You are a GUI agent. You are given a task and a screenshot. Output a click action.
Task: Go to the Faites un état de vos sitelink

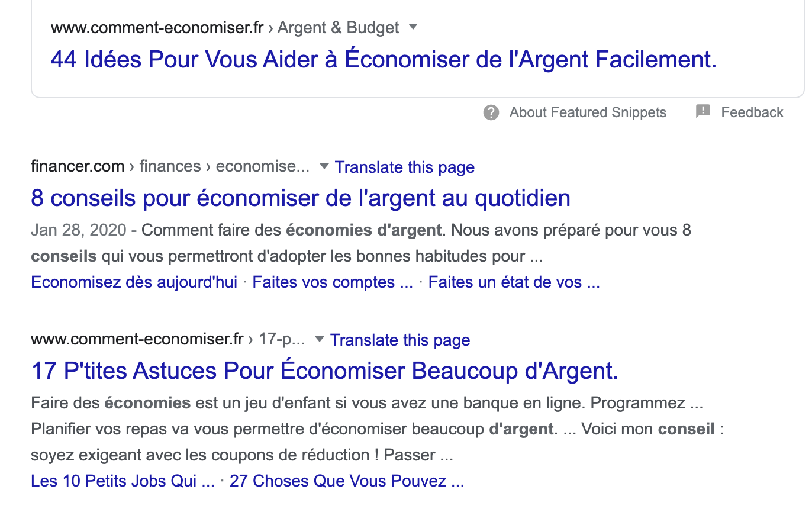pos(514,282)
